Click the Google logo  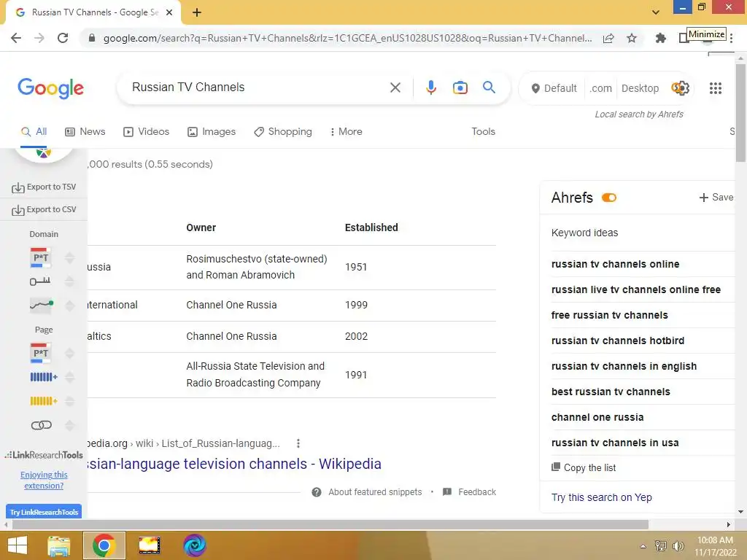50,88
